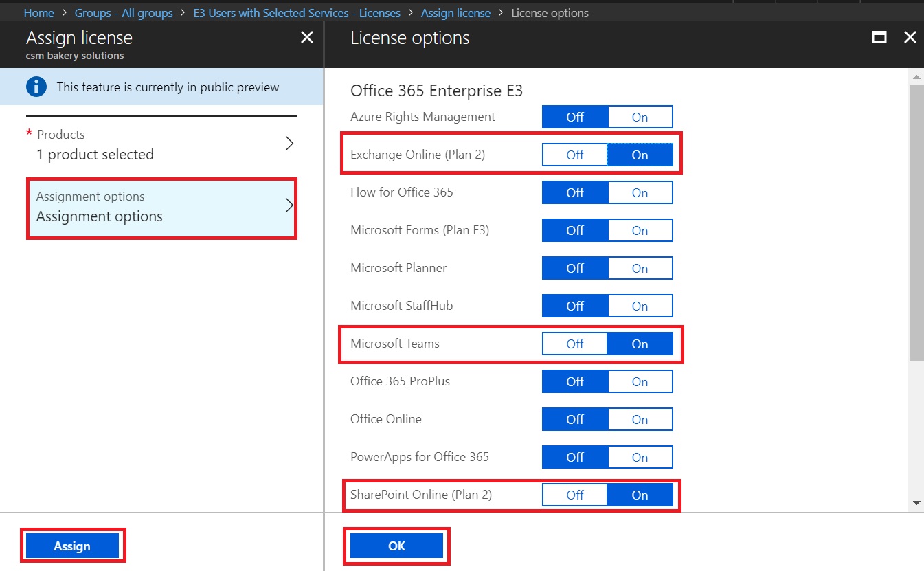Turn Azure Rights Management On
This screenshot has height=571, width=924.
tap(640, 117)
